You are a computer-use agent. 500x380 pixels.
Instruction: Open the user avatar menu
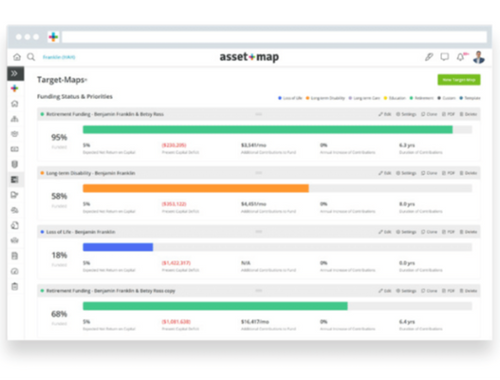479,57
